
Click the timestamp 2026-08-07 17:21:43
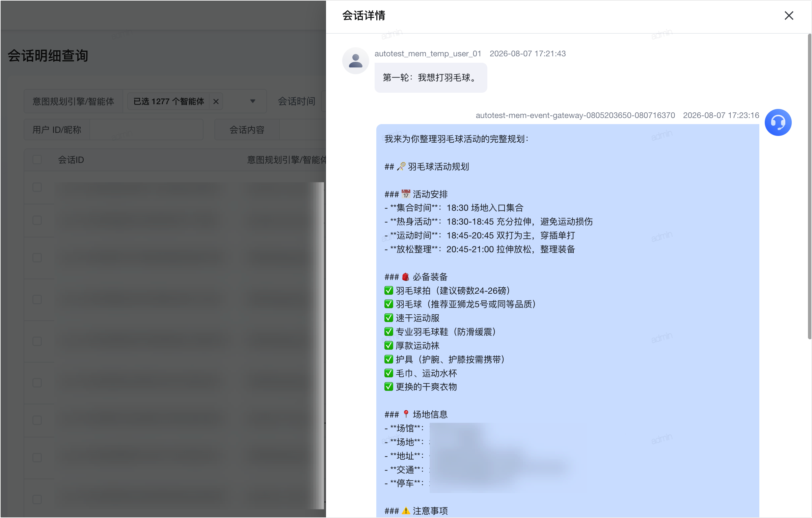point(527,54)
